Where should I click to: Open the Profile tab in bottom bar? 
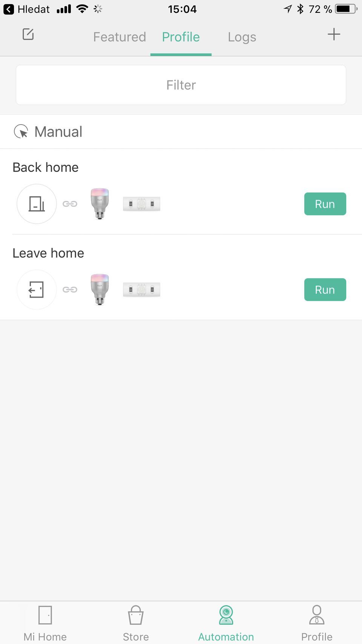pyautogui.click(x=317, y=623)
